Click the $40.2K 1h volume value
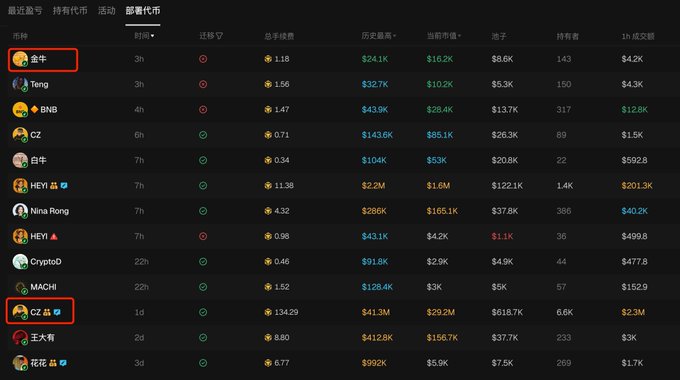Screen dimensions: 680x380 (634, 211)
